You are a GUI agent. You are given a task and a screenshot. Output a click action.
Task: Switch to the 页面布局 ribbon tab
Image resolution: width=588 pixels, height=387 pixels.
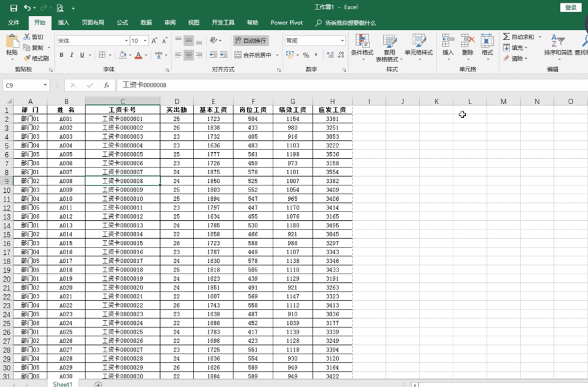93,23
